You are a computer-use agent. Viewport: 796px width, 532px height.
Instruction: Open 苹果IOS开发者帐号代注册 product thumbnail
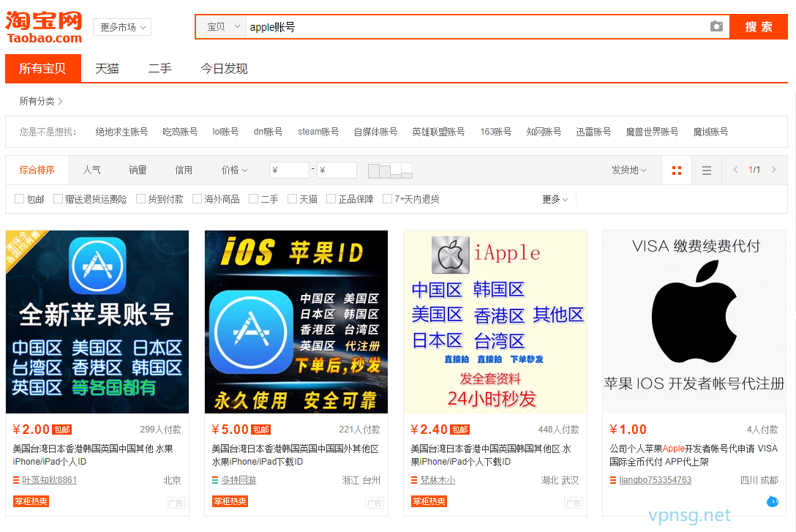tap(694, 322)
